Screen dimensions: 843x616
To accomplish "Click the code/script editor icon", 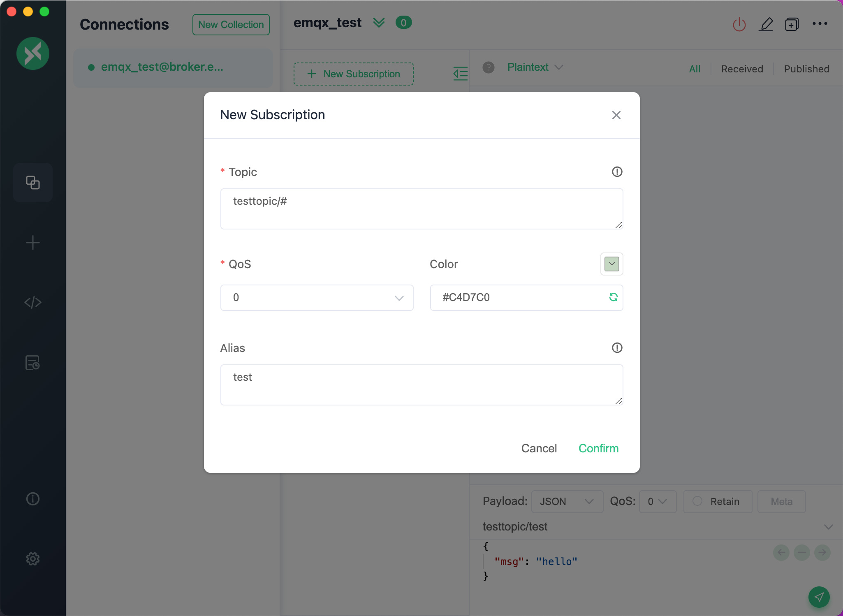I will coord(33,302).
